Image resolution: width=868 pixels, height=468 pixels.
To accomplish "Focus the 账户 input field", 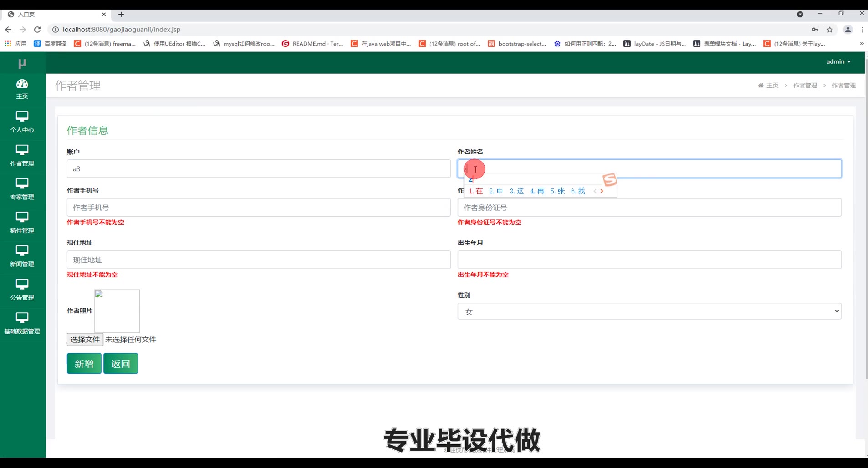I will [259, 169].
